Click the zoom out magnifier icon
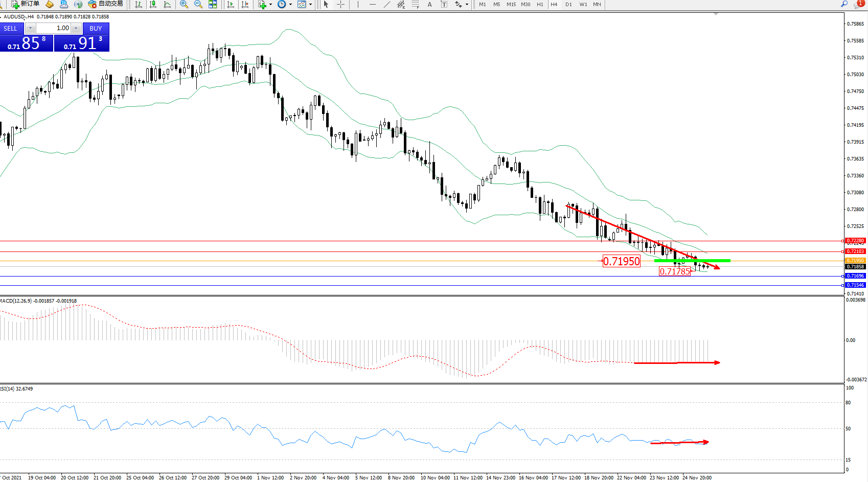This screenshot has width=868, height=482. (x=198, y=4)
